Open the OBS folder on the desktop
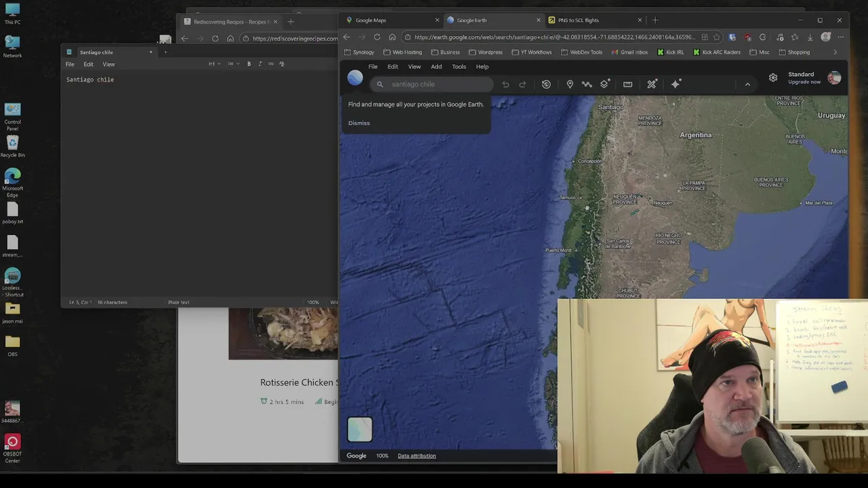 [12, 346]
